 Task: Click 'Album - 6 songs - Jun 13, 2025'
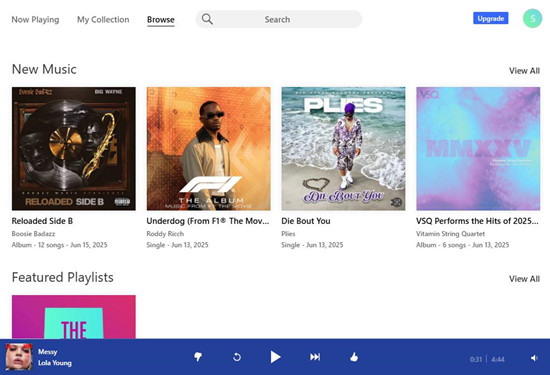[462, 245]
